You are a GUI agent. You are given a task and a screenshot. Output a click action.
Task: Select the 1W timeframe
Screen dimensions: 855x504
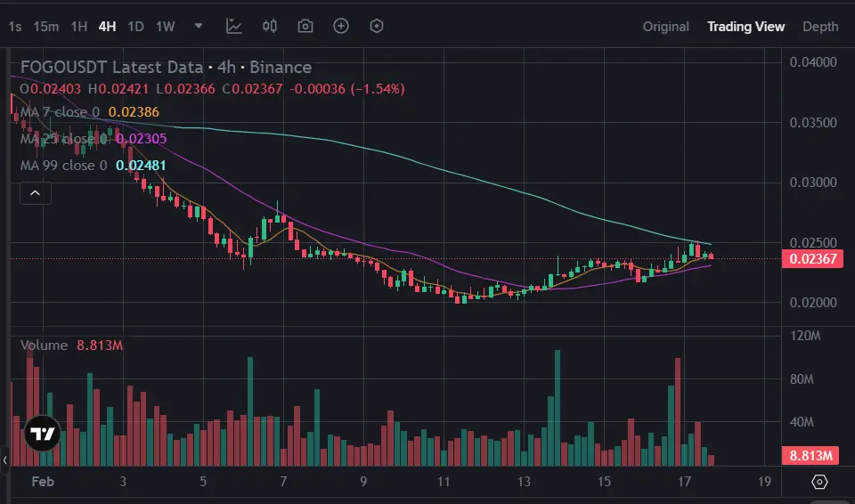coord(166,26)
